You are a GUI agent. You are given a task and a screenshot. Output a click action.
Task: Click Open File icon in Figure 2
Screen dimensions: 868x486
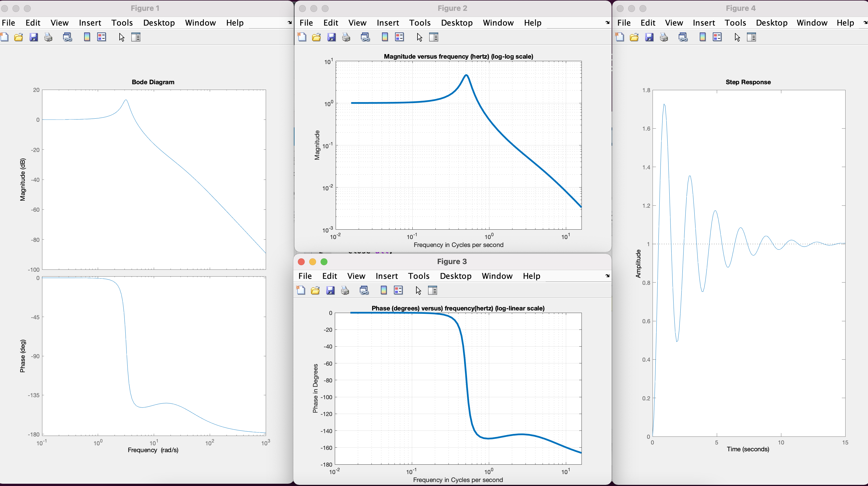(x=316, y=37)
